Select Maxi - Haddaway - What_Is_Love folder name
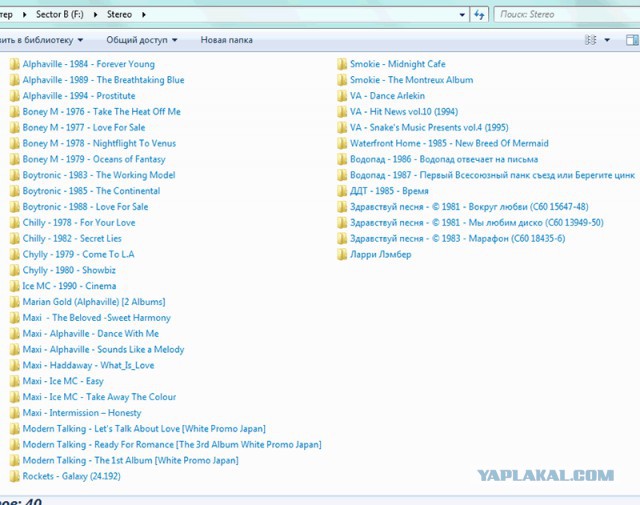Viewport: 640px width, 505px height. 89,365
